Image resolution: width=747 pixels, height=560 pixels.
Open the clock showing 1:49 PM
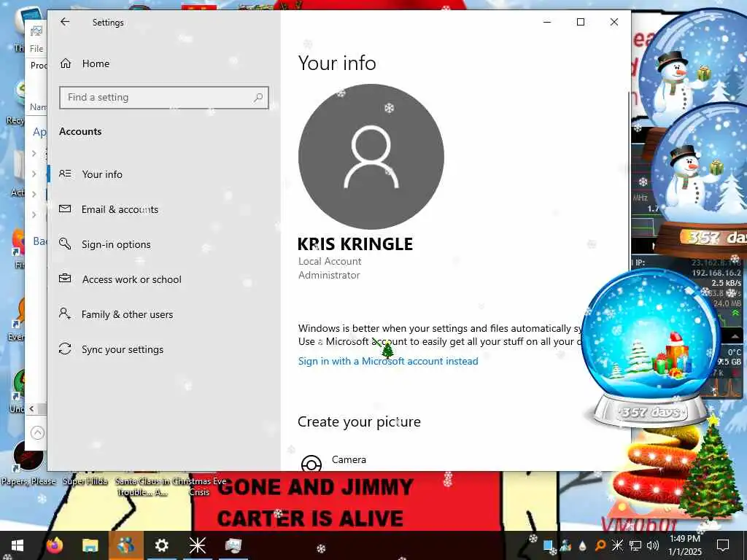(684, 545)
